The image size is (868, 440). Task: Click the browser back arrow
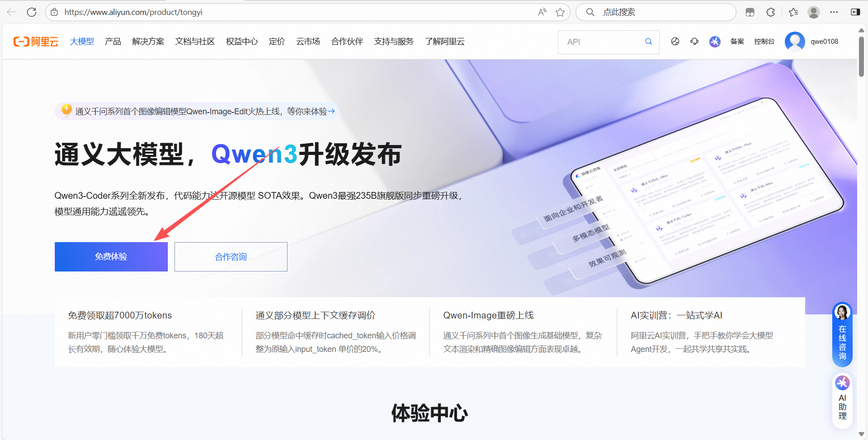pos(11,12)
